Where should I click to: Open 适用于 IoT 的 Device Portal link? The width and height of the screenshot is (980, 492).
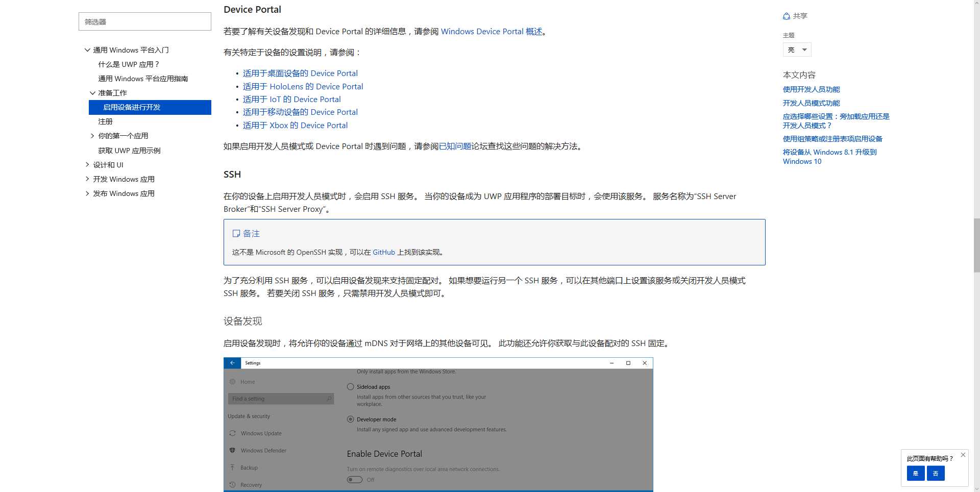[x=292, y=100]
